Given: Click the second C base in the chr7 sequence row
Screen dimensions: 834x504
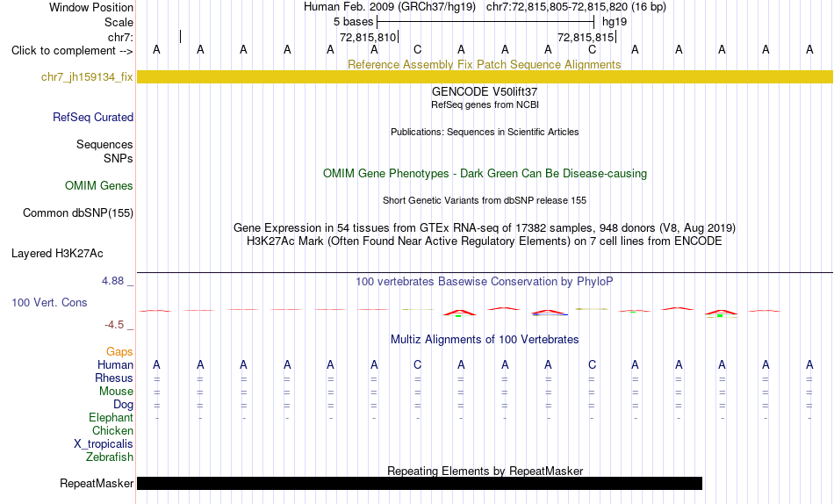Looking at the screenshot, I should click(592, 49).
